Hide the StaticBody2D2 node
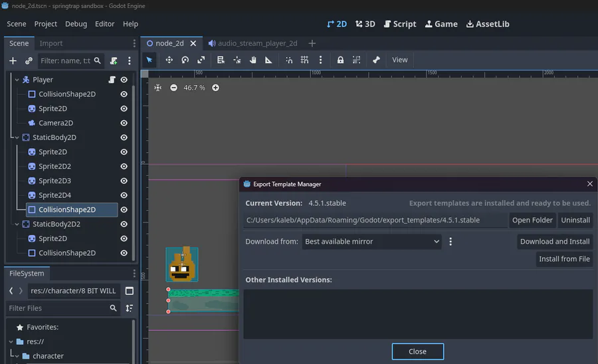598x364 pixels. click(124, 224)
